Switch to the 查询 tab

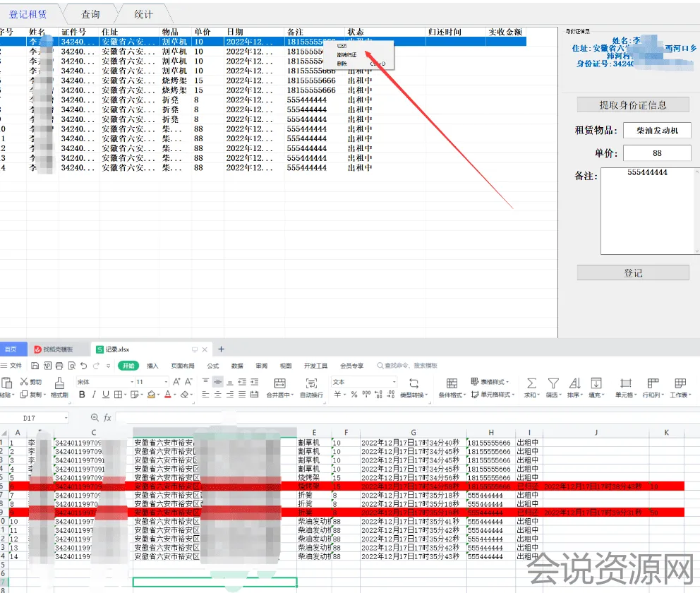coord(90,14)
